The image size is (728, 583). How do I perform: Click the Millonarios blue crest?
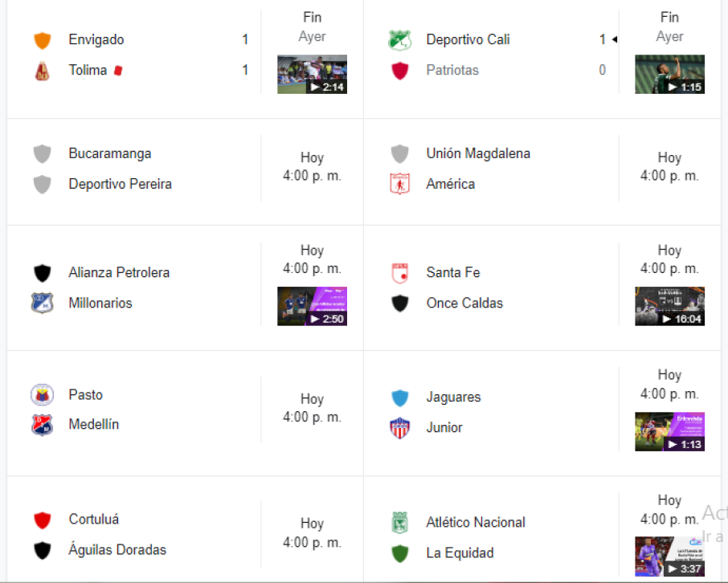click(x=43, y=304)
